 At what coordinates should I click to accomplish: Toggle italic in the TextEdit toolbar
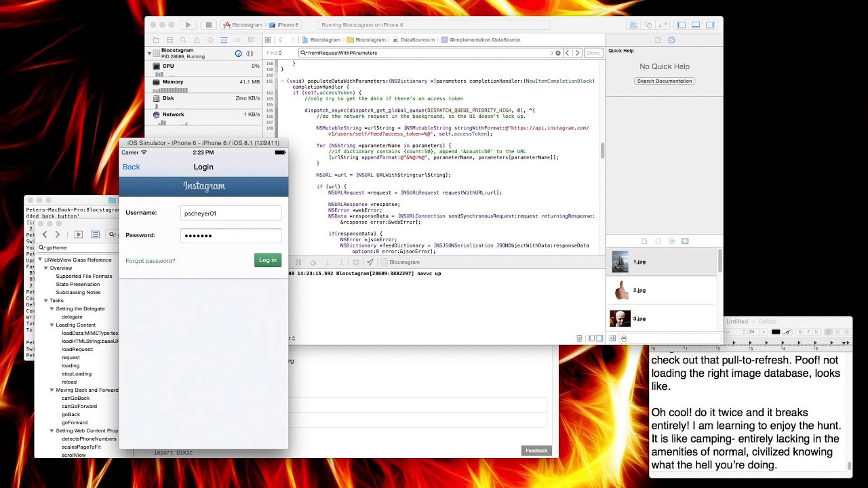click(807, 332)
